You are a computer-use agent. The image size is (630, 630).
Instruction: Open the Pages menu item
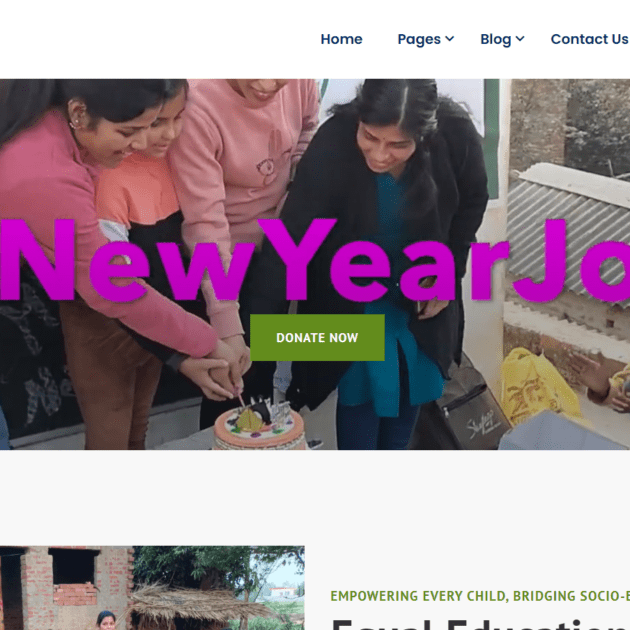coord(419,39)
